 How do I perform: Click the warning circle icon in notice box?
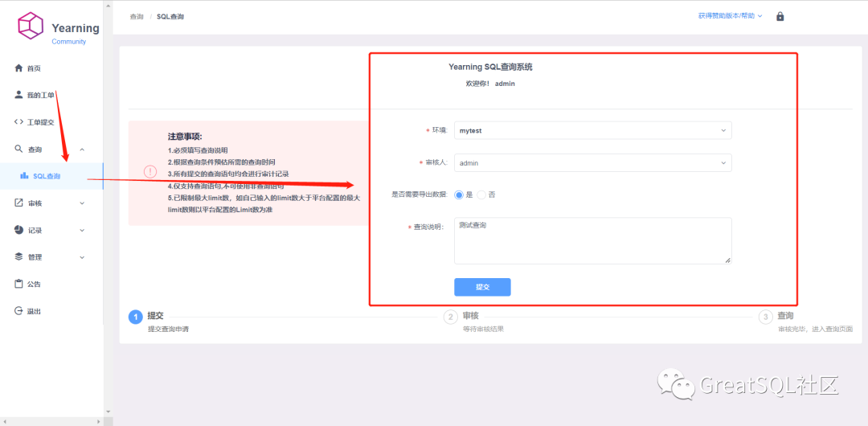click(x=150, y=171)
